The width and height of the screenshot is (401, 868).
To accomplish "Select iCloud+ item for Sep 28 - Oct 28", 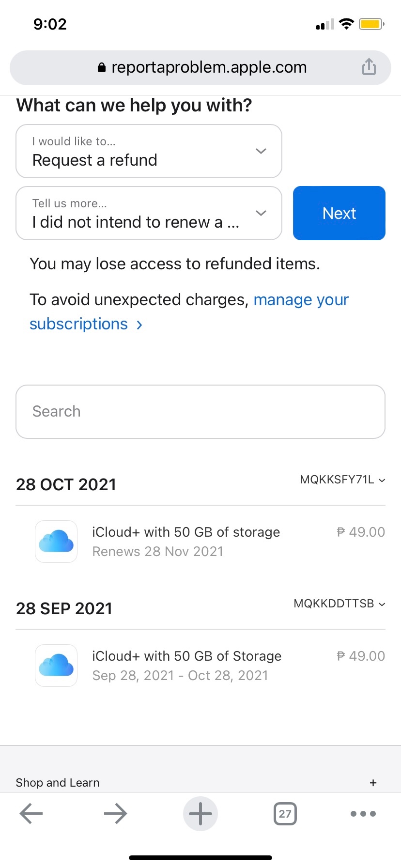I will (187, 666).
